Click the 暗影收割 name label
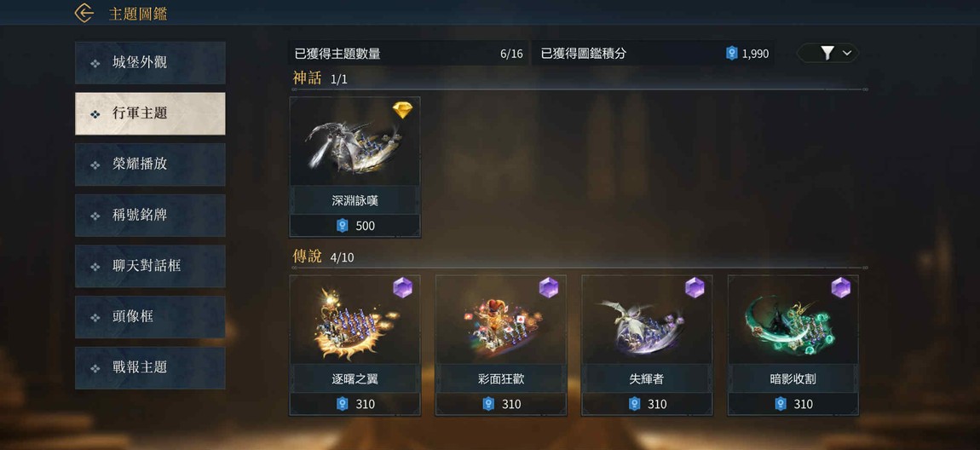Viewport: 980px width, 450px height. pos(793,378)
